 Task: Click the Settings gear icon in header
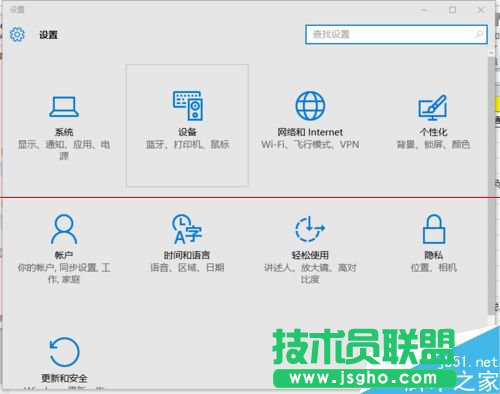pos(17,34)
